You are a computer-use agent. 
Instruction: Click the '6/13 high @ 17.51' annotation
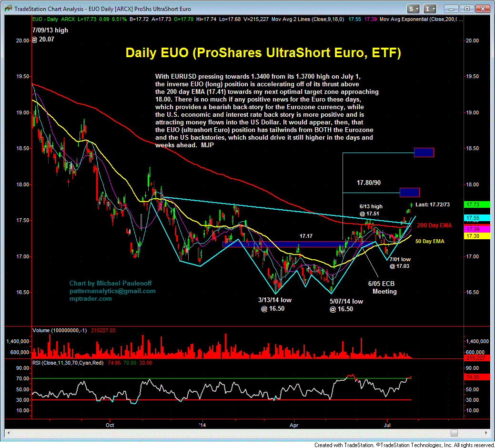point(371,210)
